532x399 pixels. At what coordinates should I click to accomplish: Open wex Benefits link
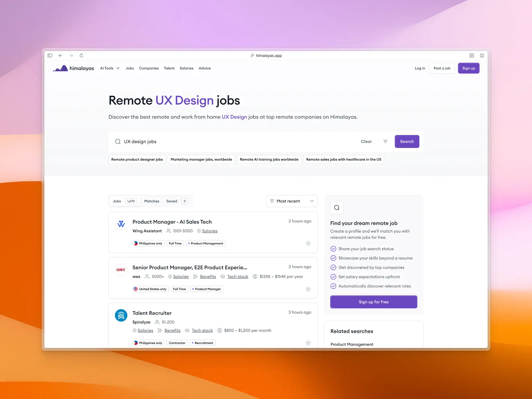(x=208, y=277)
